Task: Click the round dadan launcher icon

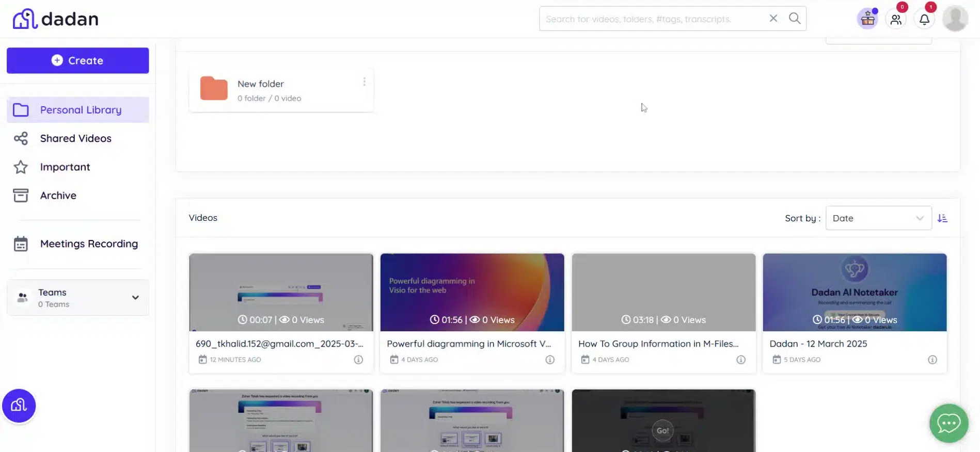Action: [19, 406]
